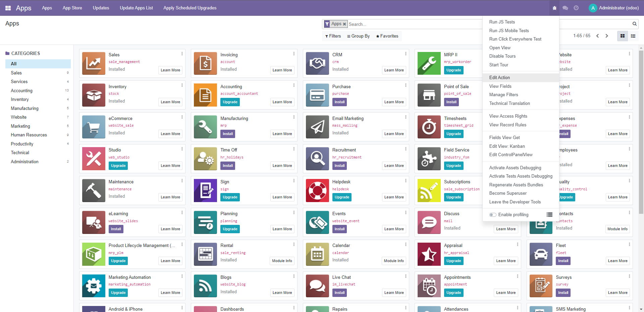Viewport: 644px width, 312px height.
Task: Click Apply Scheduled Upgrades menu
Action: click(190, 8)
